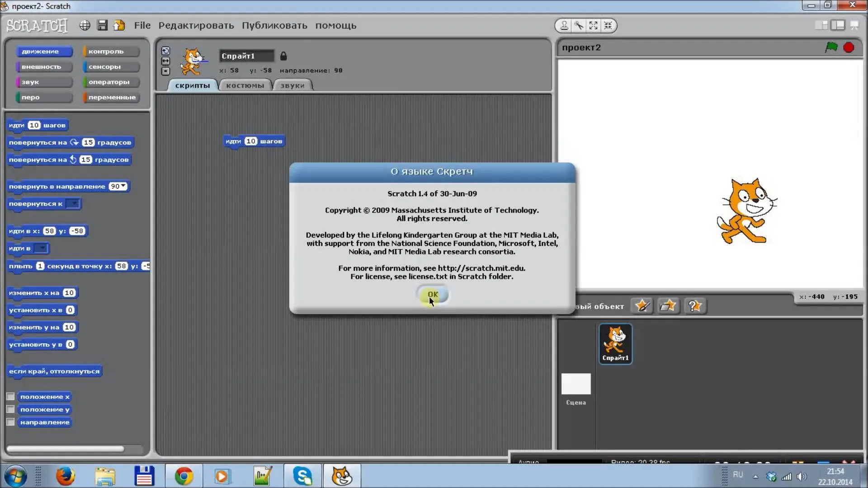Open Windows Explorer from the taskbar
Image resolution: width=868 pixels, height=488 pixels.
105,476
